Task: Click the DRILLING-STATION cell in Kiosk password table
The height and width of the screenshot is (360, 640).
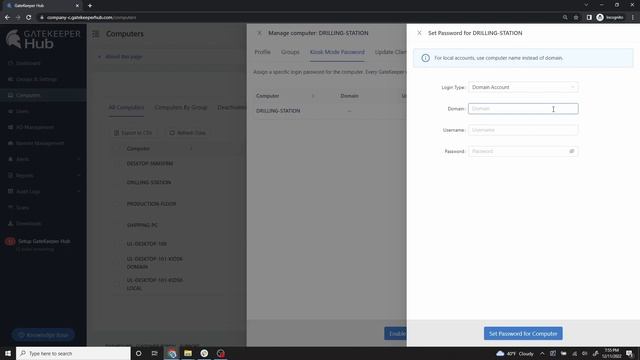Action: click(278, 111)
